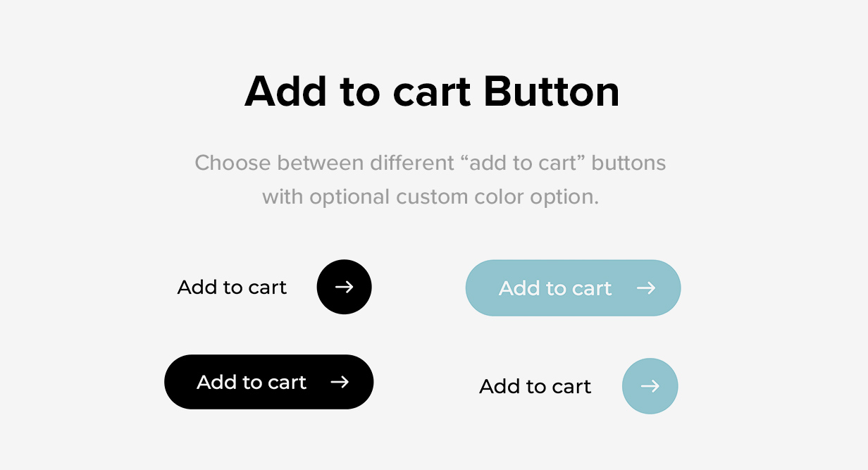The width and height of the screenshot is (868, 470).
Task: Click the black circular arrow button
Action: (x=344, y=287)
